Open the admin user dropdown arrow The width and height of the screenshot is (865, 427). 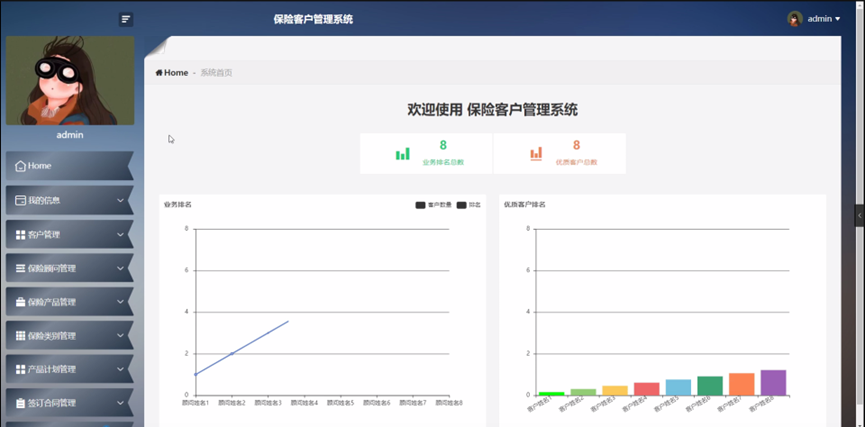[837, 19]
